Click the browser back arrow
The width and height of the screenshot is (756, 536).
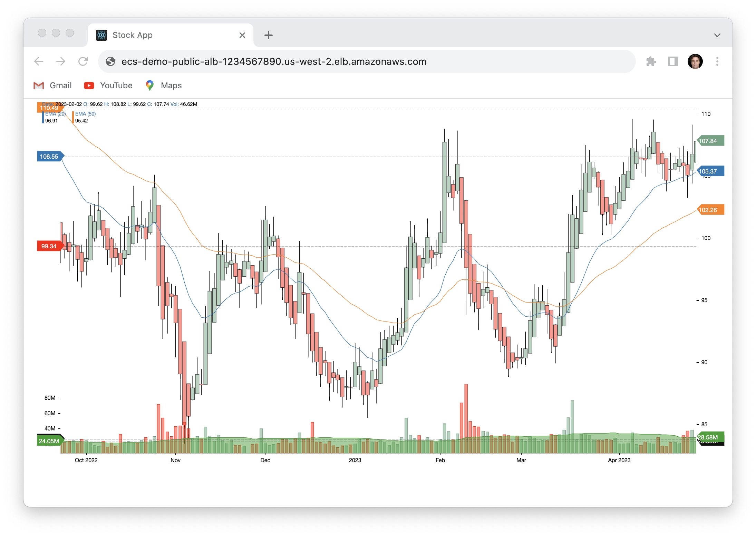click(x=39, y=61)
